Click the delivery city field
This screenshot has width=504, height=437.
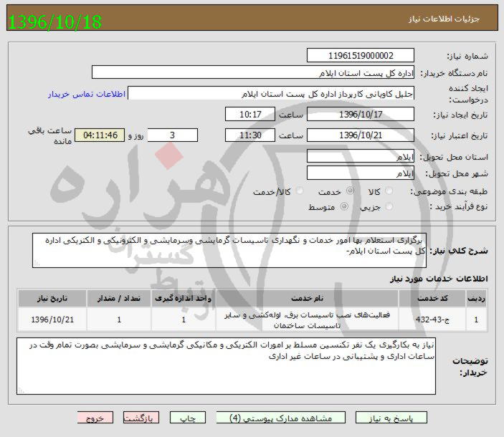361,173
